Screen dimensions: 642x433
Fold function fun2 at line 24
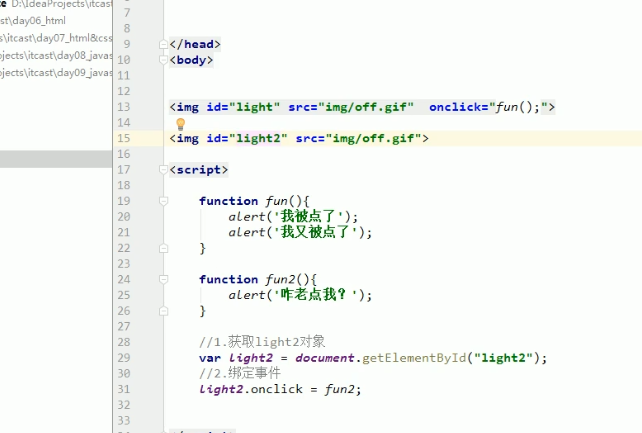coord(163,280)
